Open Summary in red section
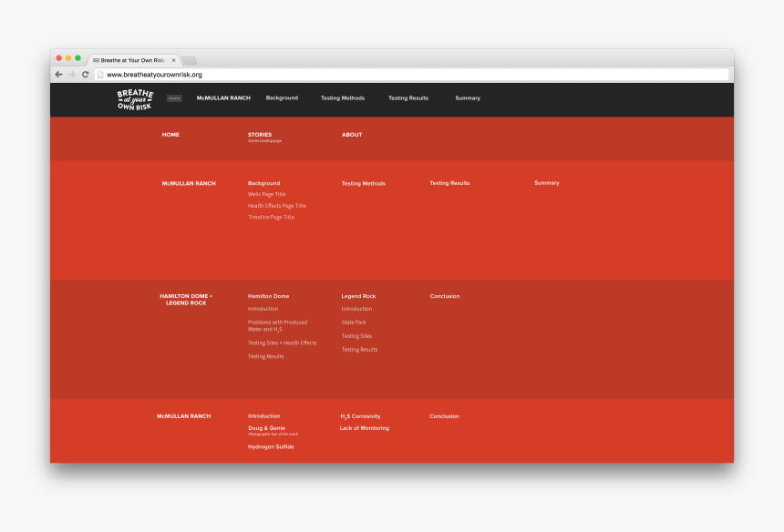784x532 pixels. (546, 183)
